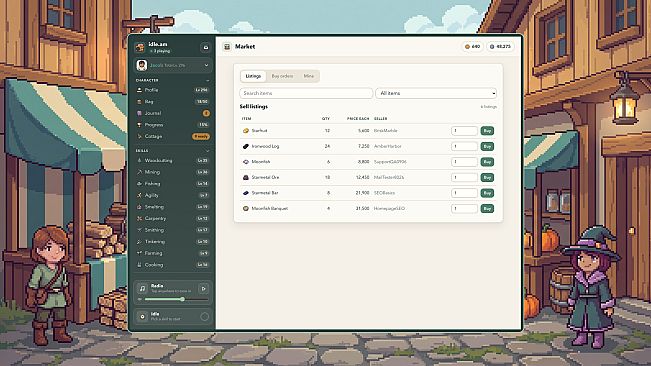Screen dimensions: 651x366
Task: Switch to the Listings tab
Action: coord(253,76)
